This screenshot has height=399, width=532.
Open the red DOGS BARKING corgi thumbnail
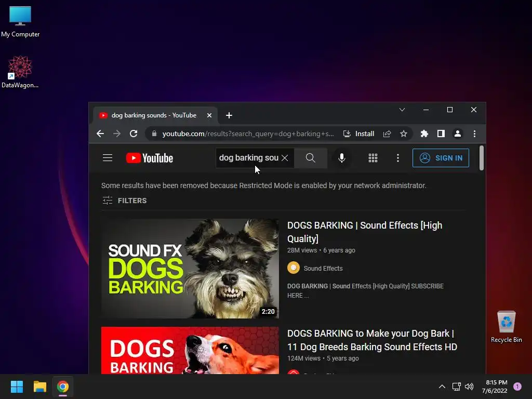coord(190,351)
